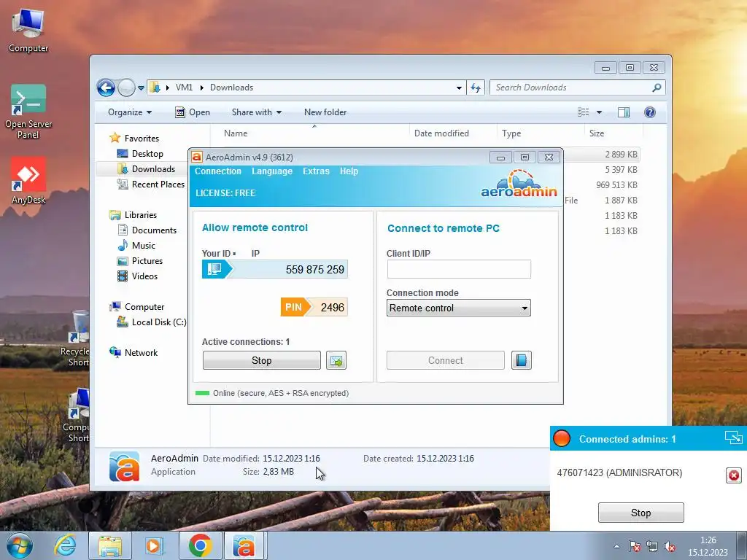The height and width of the screenshot is (560, 747).
Task: Click the send invitation icon beside Stop
Action: coord(336,360)
